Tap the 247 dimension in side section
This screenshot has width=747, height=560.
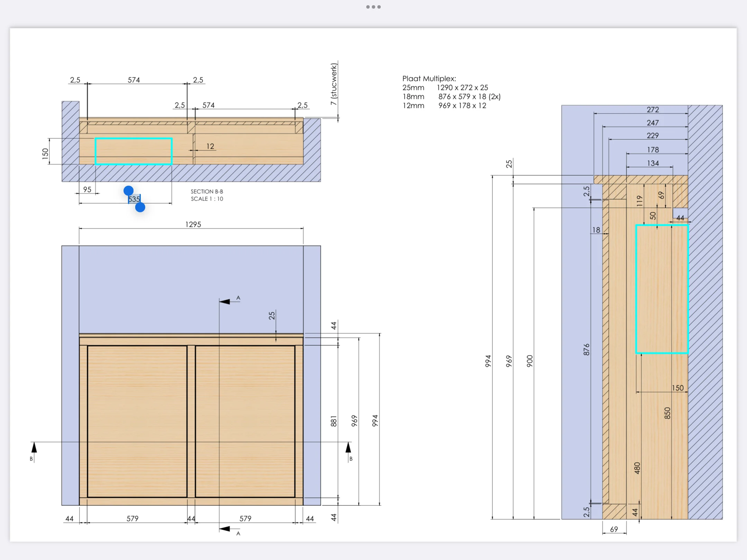(x=653, y=123)
